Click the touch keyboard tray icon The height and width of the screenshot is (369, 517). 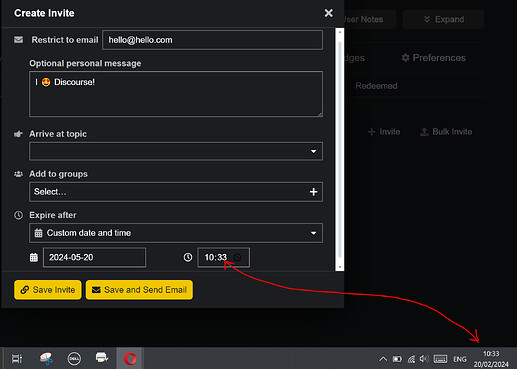(x=440, y=359)
